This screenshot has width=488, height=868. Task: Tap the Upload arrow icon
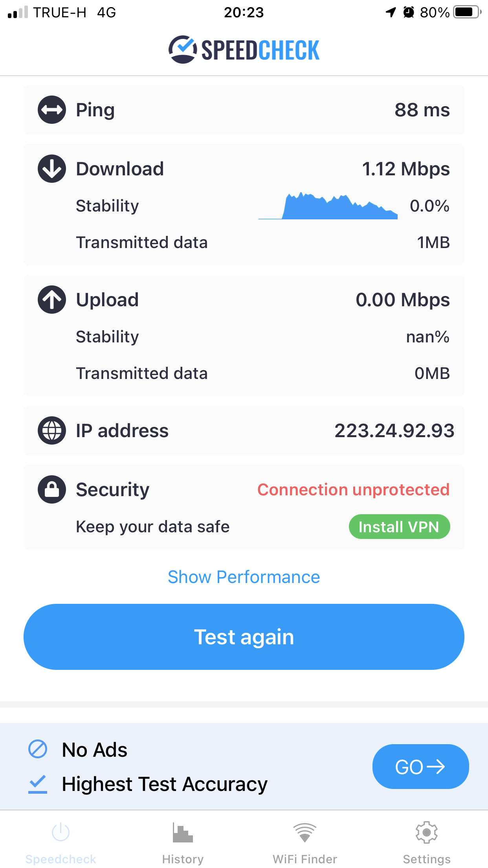tap(51, 300)
